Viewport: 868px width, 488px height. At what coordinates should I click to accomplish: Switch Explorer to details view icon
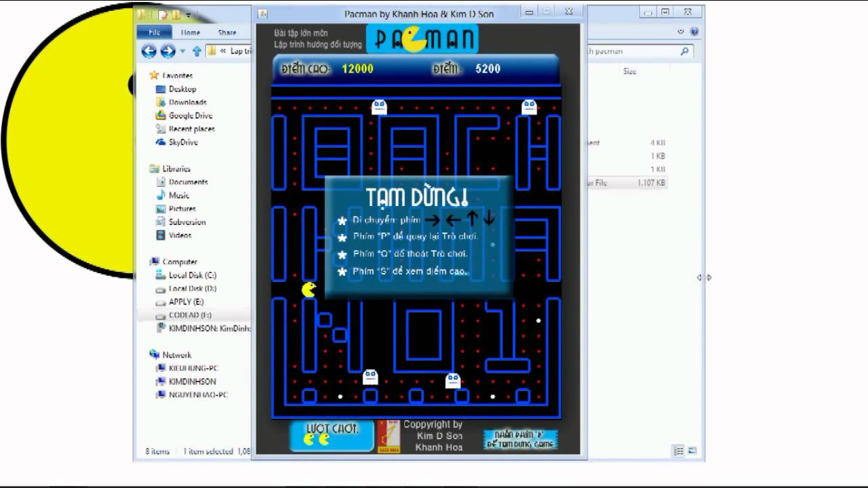tap(679, 451)
